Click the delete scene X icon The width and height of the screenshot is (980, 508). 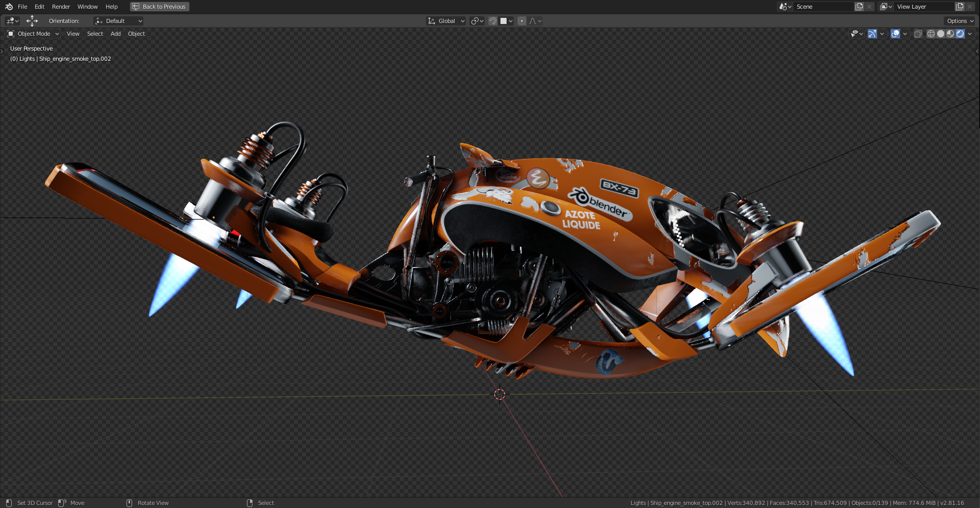tap(869, 7)
